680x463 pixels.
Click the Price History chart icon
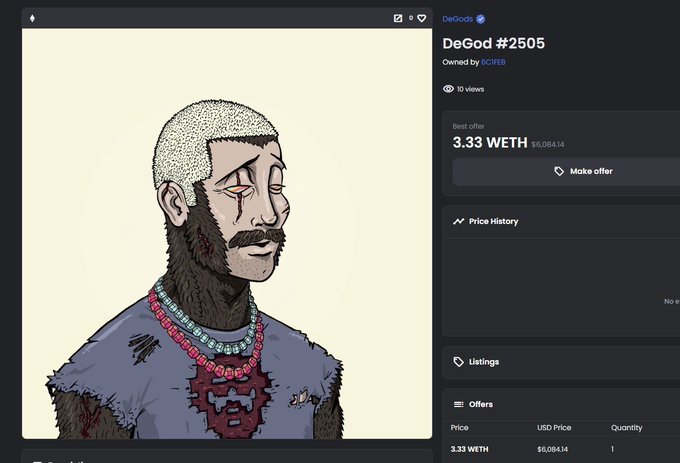(458, 222)
